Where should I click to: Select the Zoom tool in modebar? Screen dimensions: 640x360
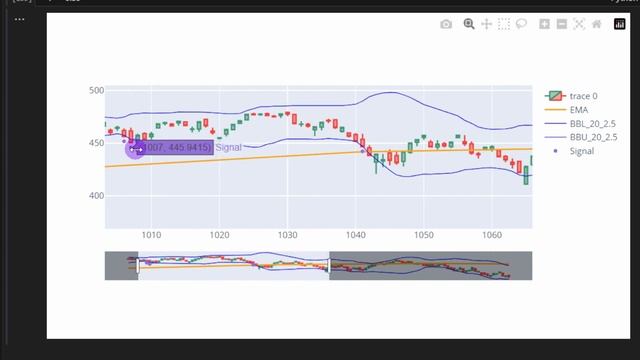(469, 24)
